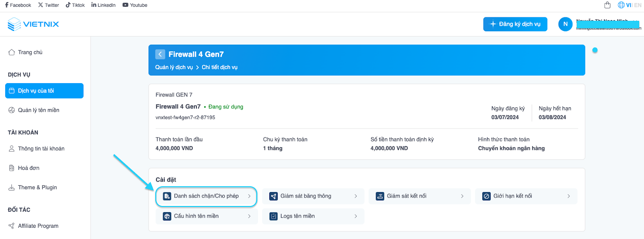Click the Giám sát băng thông icon
Image resolution: width=644 pixels, height=239 pixels.
click(x=274, y=196)
